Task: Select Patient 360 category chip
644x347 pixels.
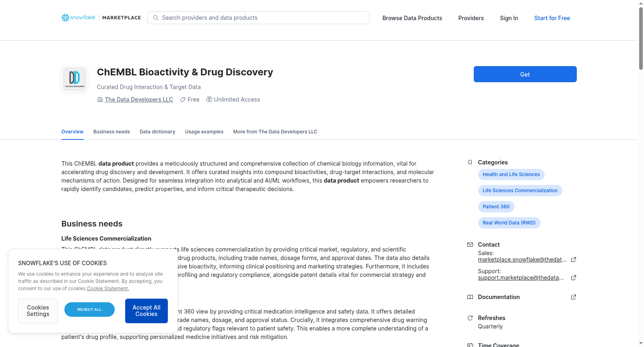Action: point(496,207)
